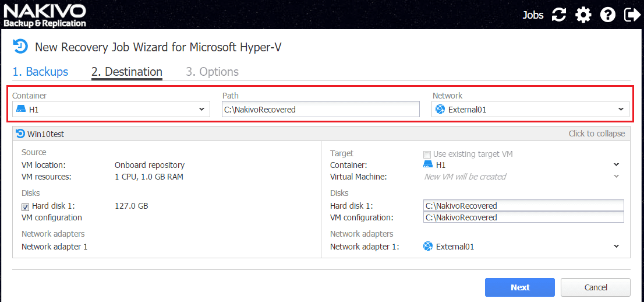This screenshot has width=644, height=302.
Task: Switch to the 1. Backups step
Action: (x=40, y=72)
